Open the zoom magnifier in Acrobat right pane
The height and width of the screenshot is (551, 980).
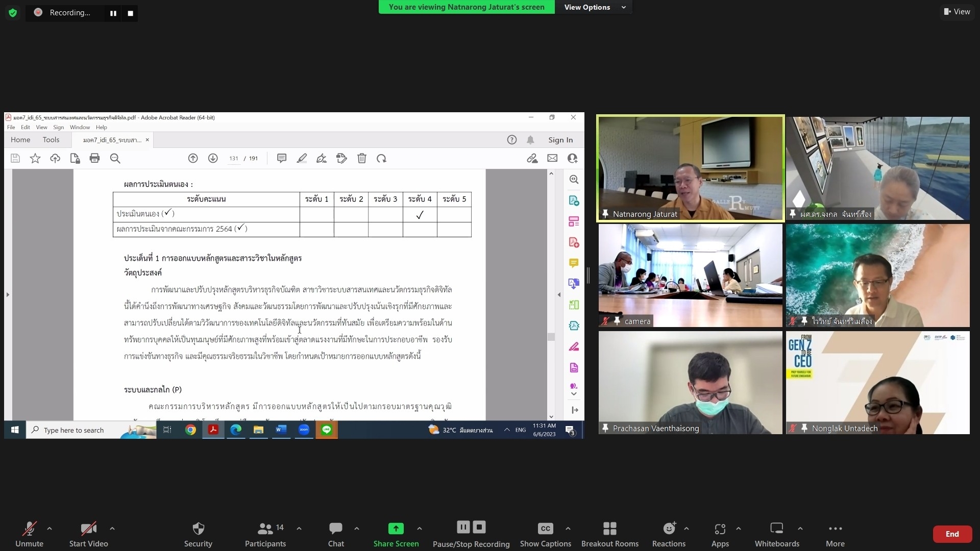click(574, 180)
